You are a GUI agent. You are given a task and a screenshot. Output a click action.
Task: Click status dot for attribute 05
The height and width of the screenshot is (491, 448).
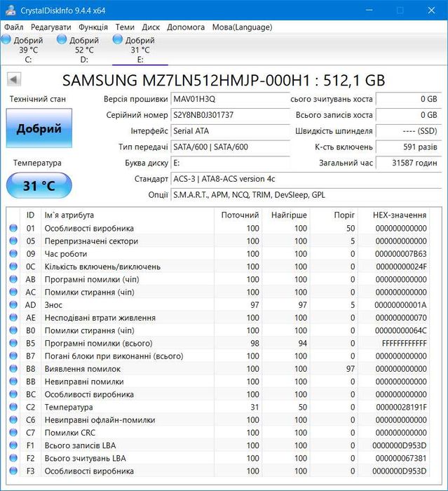click(13, 241)
